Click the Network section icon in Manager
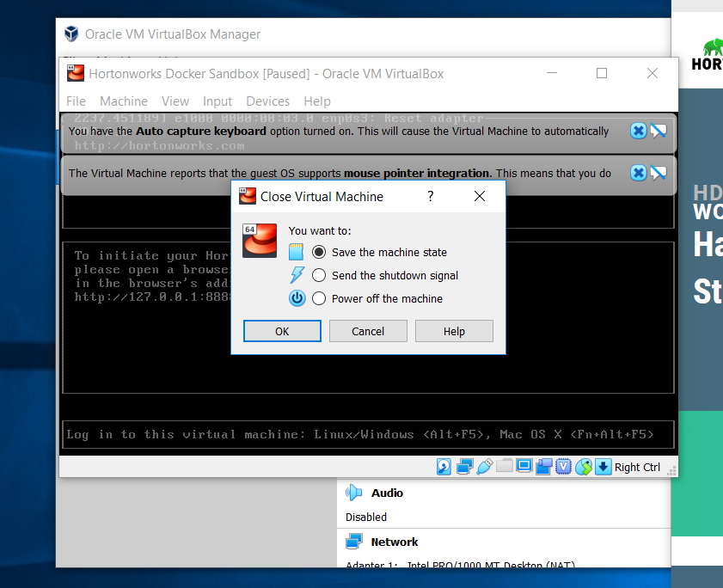The image size is (723, 588). (x=353, y=542)
